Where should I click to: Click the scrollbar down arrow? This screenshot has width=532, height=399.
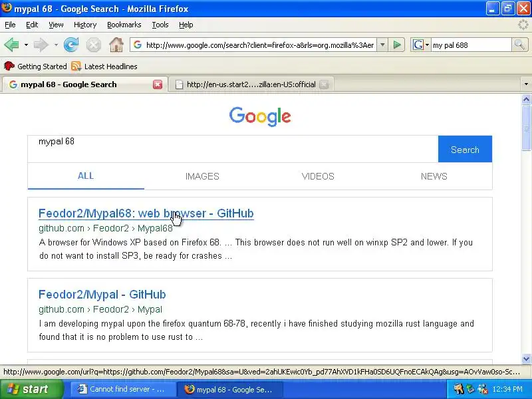526,358
